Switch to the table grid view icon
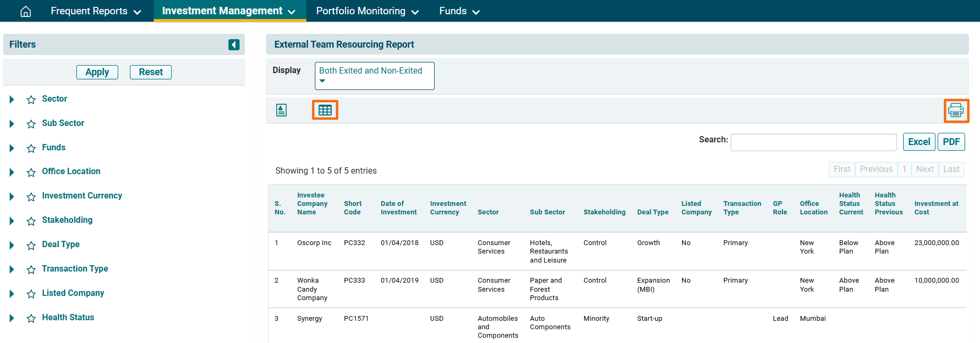Image resolution: width=980 pixels, height=343 pixels. click(325, 110)
